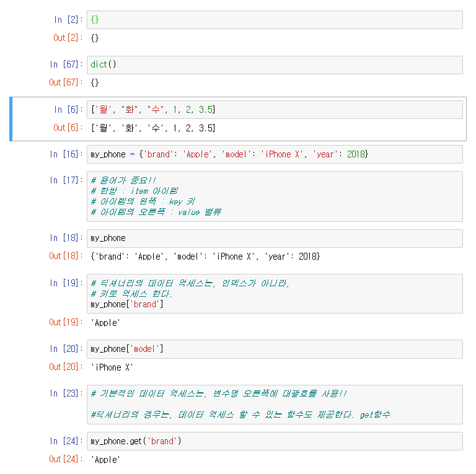Click the Out[18] dictionary output text
The width and height of the screenshot is (476, 474).
(205, 257)
